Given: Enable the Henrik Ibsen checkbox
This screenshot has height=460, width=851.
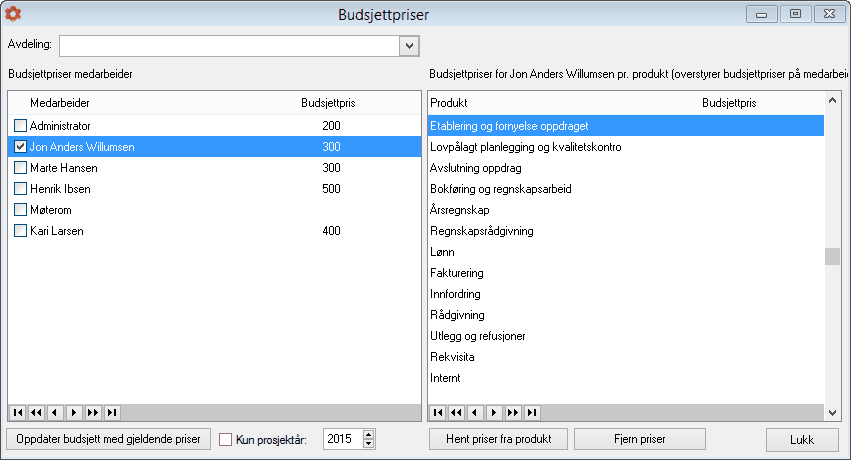Looking at the screenshot, I should tap(20, 189).
